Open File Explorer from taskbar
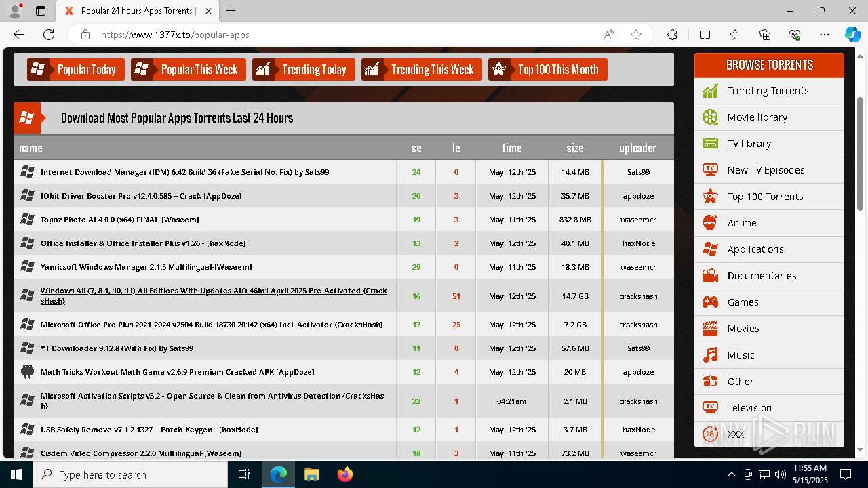This screenshot has height=488, width=868. tap(311, 474)
